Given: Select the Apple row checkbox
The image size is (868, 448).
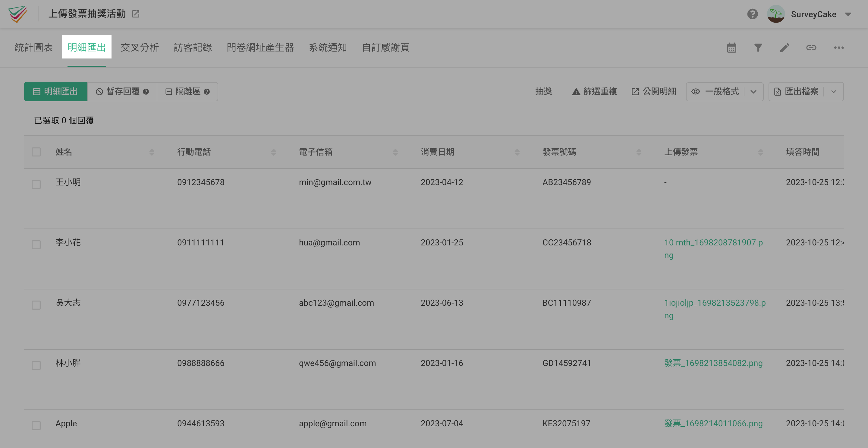Looking at the screenshot, I should point(36,425).
